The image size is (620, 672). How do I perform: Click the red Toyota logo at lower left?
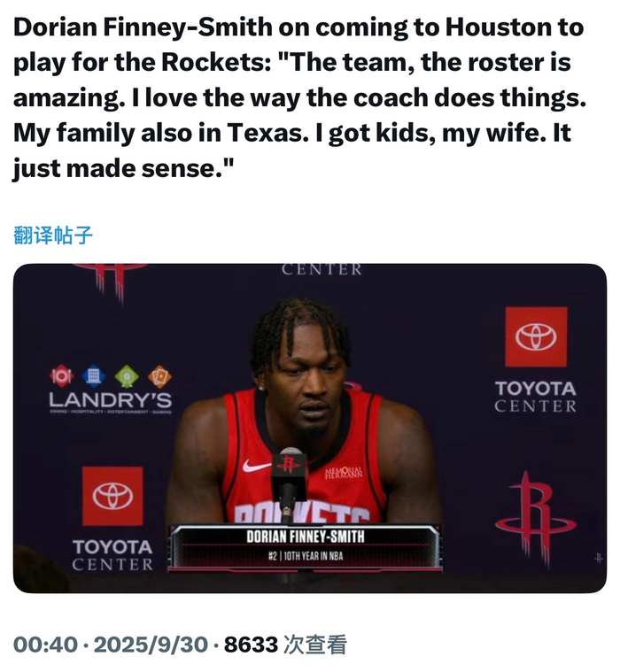pyautogui.click(x=112, y=497)
